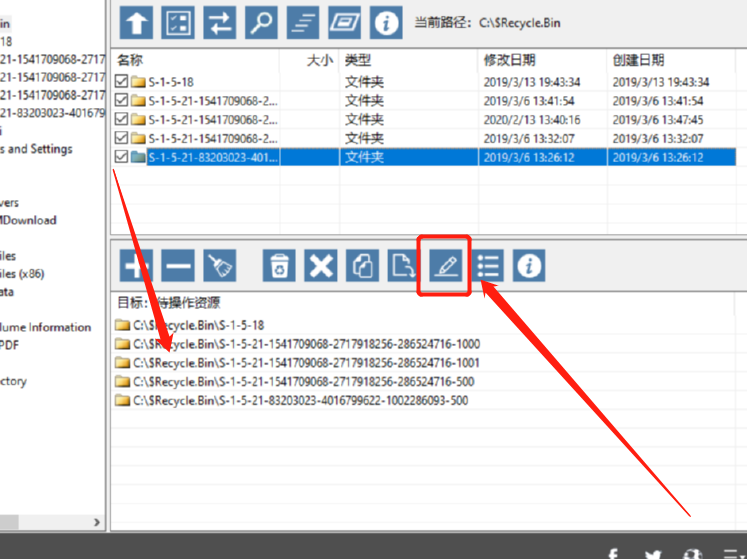Select target C:\$Recycle.Bin\S-1-5-18 in lower list
The height and width of the screenshot is (560, 747).
point(198,326)
